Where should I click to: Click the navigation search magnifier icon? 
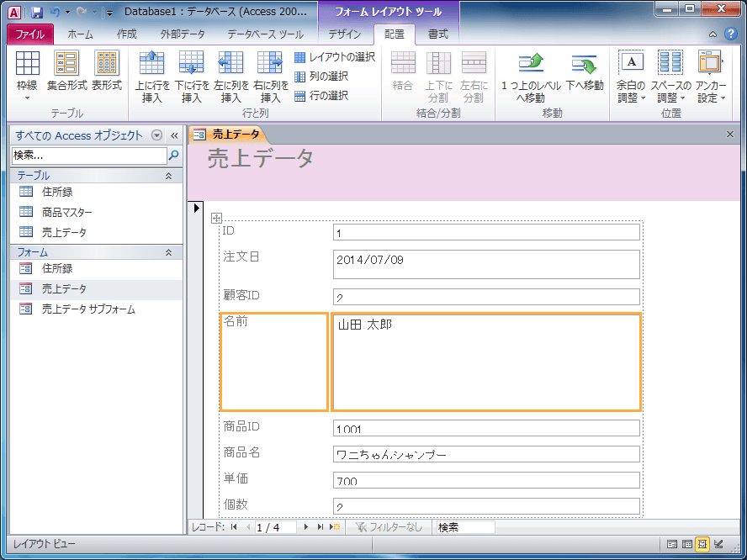pyautogui.click(x=174, y=156)
